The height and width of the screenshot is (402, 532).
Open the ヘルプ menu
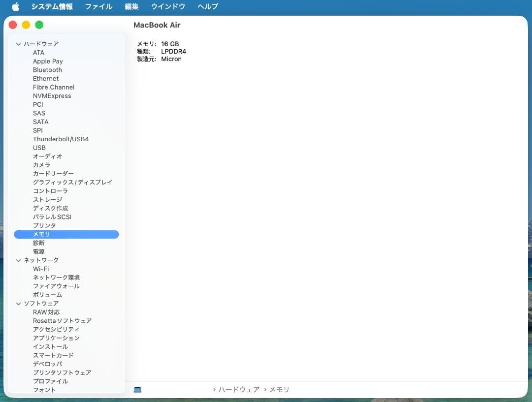click(x=207, y=6)
